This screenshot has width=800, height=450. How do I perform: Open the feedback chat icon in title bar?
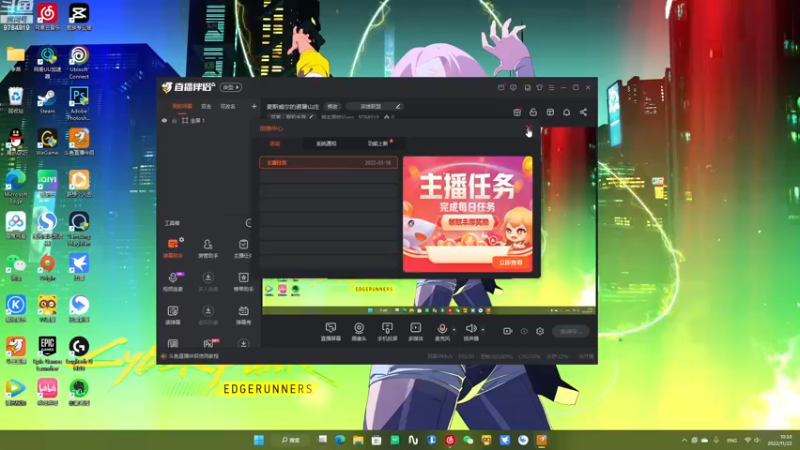click(513, 88)
